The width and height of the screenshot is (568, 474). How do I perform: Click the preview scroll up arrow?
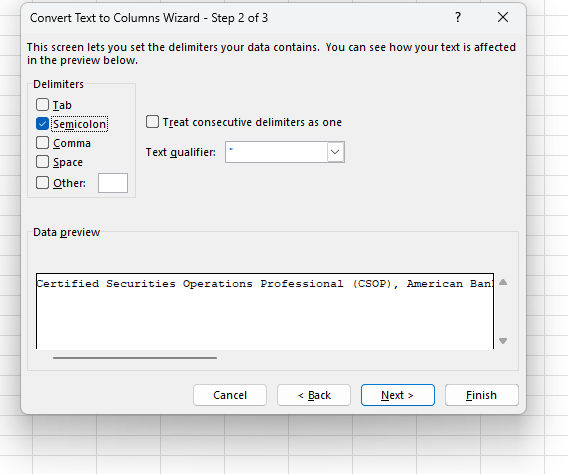pos(503,282)
